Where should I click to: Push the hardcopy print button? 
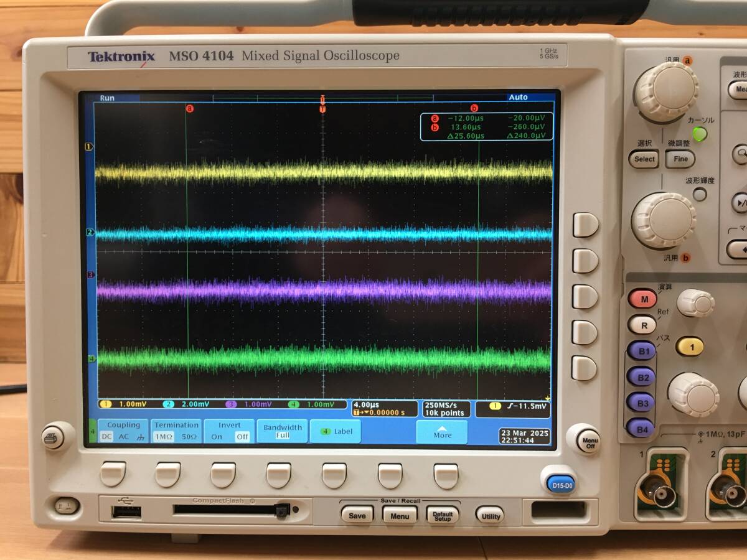pyautogui.click(x=54, y=437)
